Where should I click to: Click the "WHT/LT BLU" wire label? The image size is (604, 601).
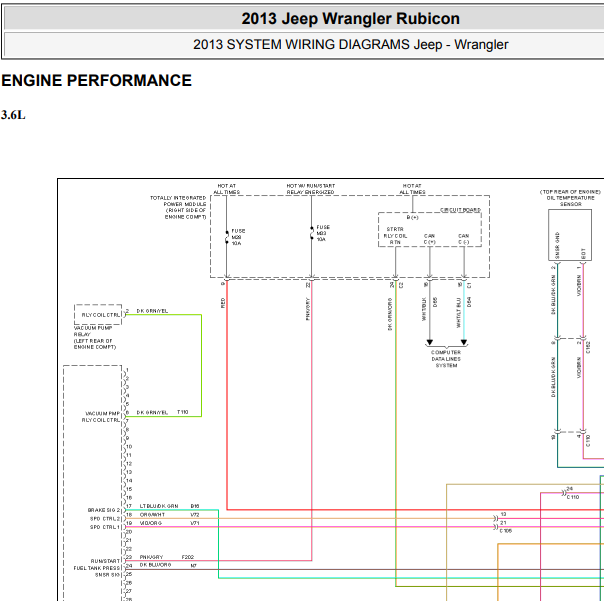[458, 313]
